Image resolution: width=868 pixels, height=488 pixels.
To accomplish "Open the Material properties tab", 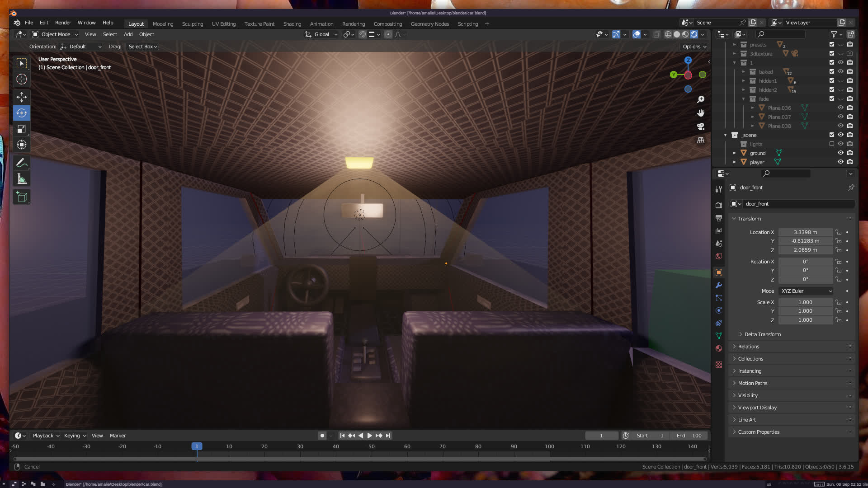I will tap(719, 348).
